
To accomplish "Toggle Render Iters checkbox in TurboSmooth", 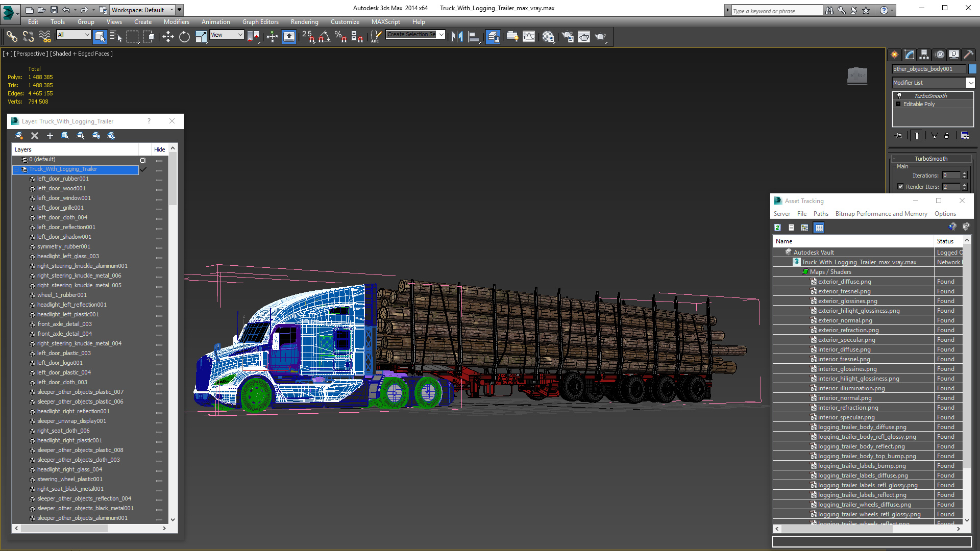I will [900, 187].
